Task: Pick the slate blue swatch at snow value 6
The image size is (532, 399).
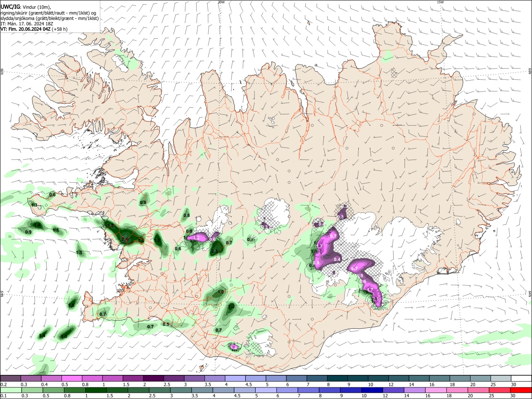Action: [297, 378]
